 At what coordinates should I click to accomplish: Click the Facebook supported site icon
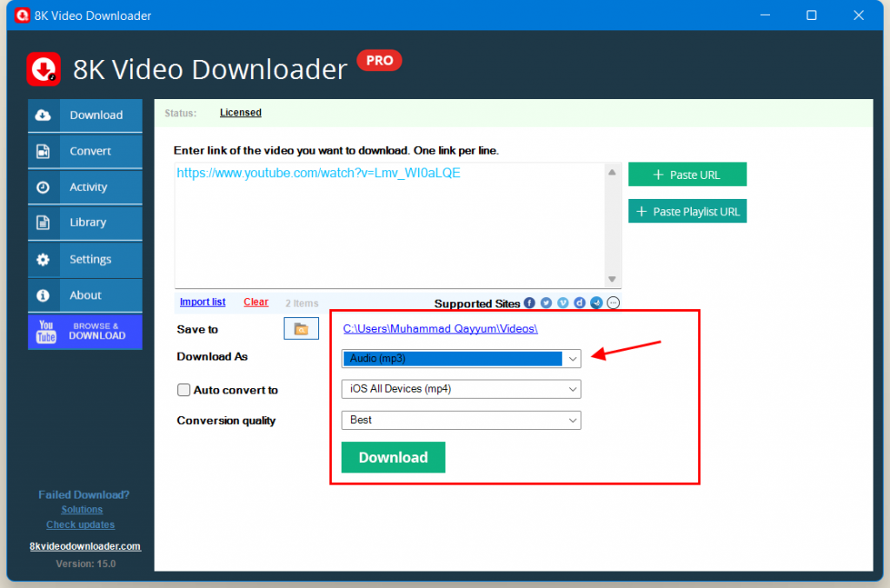tap(529, 303)
